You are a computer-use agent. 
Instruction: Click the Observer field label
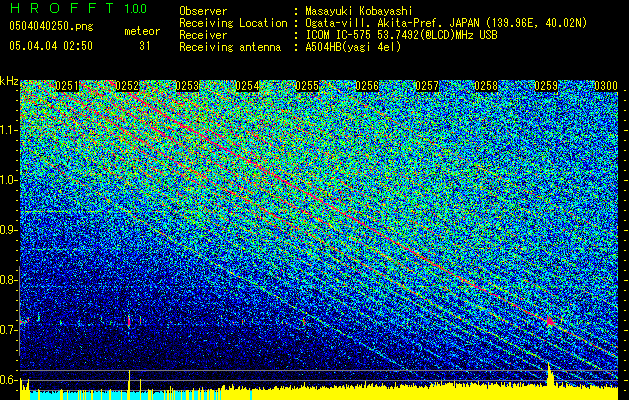pyautogui.click(x=203, y=11)
